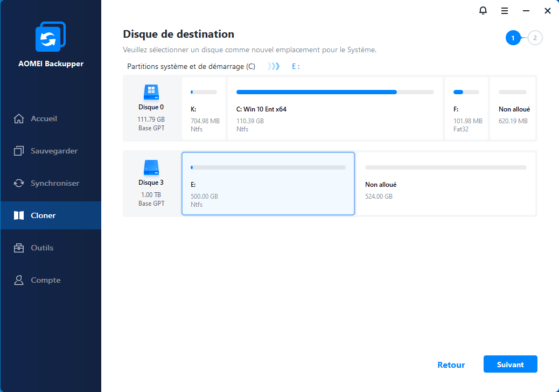The height and width of the screenshot is (392, 559).
Task: Click the C: partition usage bar
Action: click(335, 92)
